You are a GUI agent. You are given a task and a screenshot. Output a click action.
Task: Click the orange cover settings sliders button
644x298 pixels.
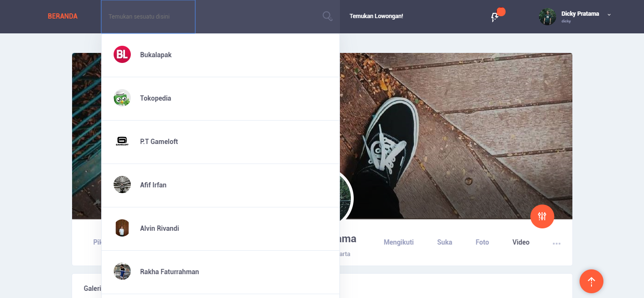pyautogui.click(x=542, y=216)
